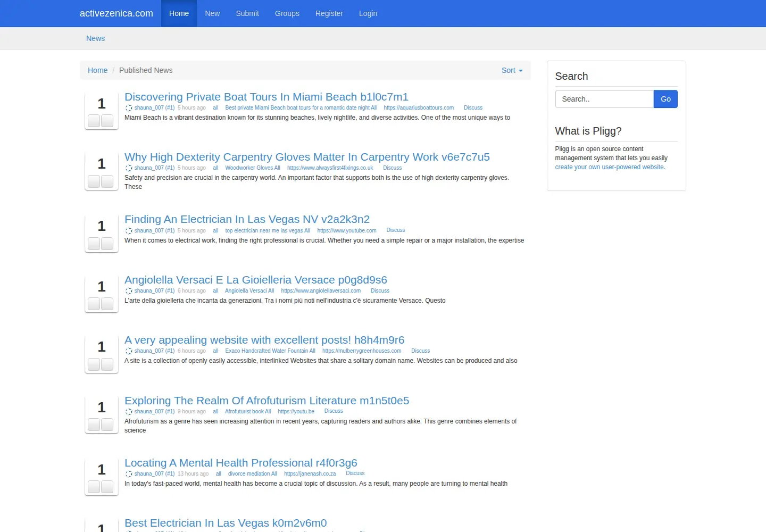Screen dimensions: 766x532
Task: Click user avatar icon in Miami Beach story
Action: point(129,108)
